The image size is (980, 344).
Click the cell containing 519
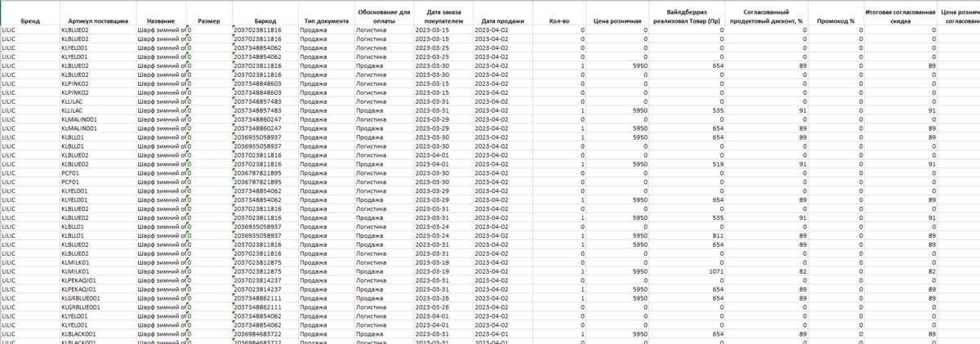[687, 163]
